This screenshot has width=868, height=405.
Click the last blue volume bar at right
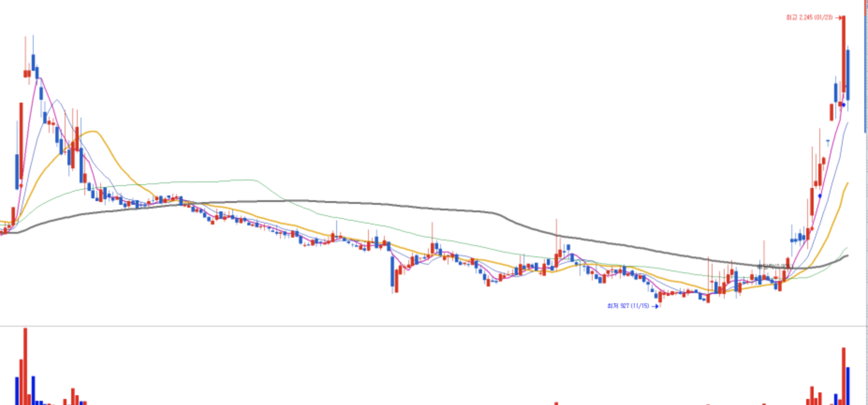point(848,386)
